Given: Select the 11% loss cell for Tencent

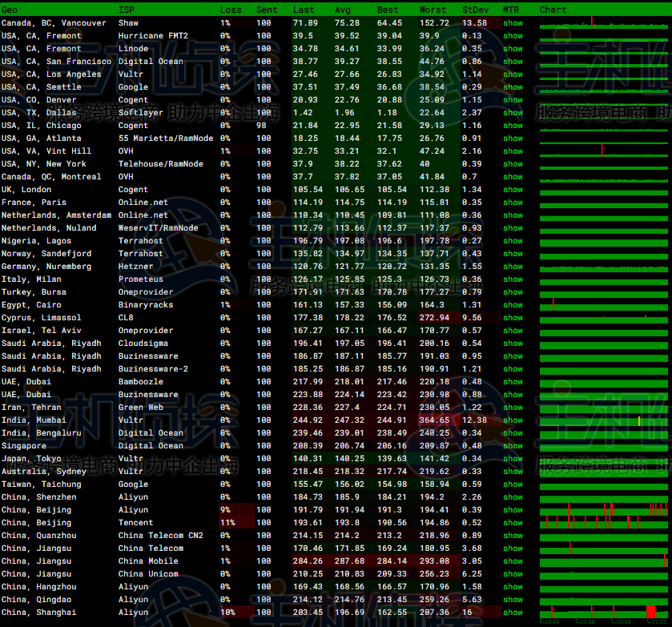Looking at the screenshot, I should coord(227,523).
